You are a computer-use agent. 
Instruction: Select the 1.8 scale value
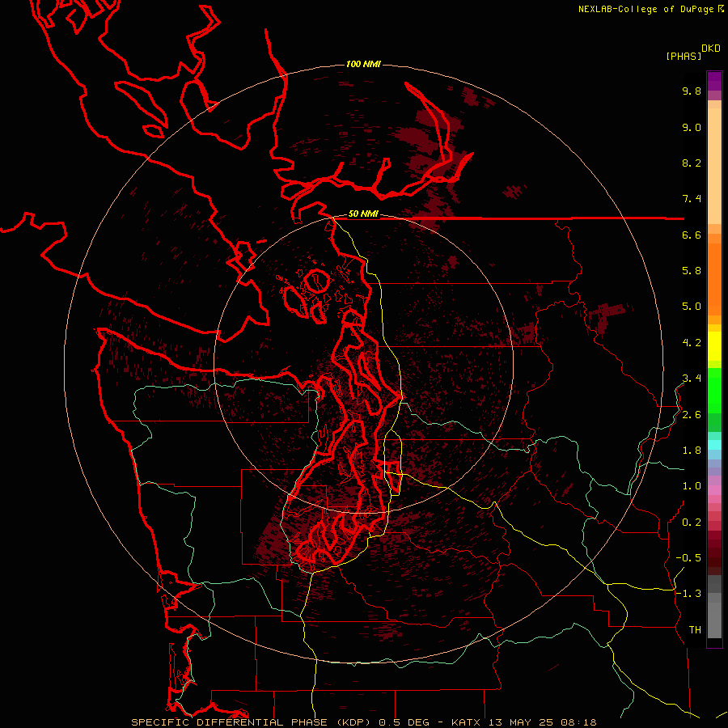click(x=692, y=451)
